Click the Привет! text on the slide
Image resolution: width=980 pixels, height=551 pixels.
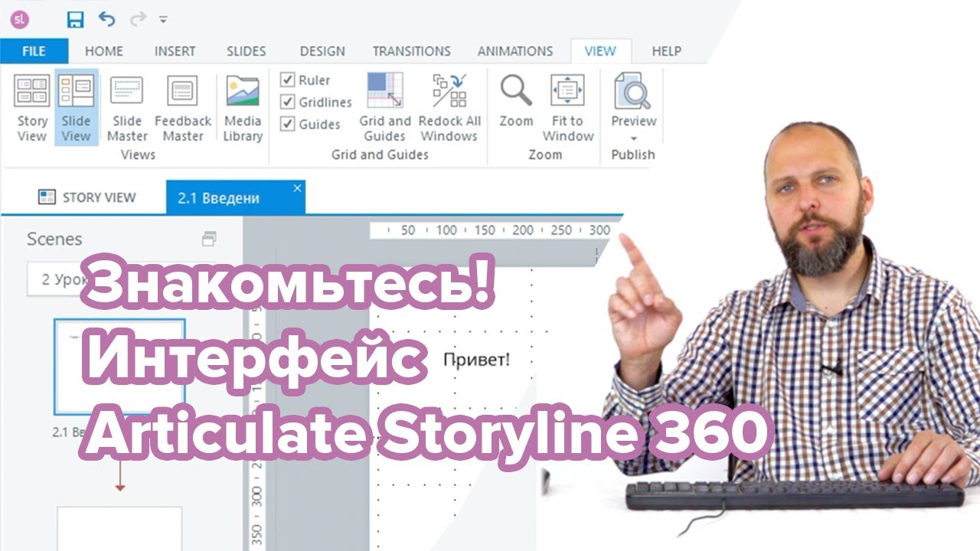[x=476, y=359]
